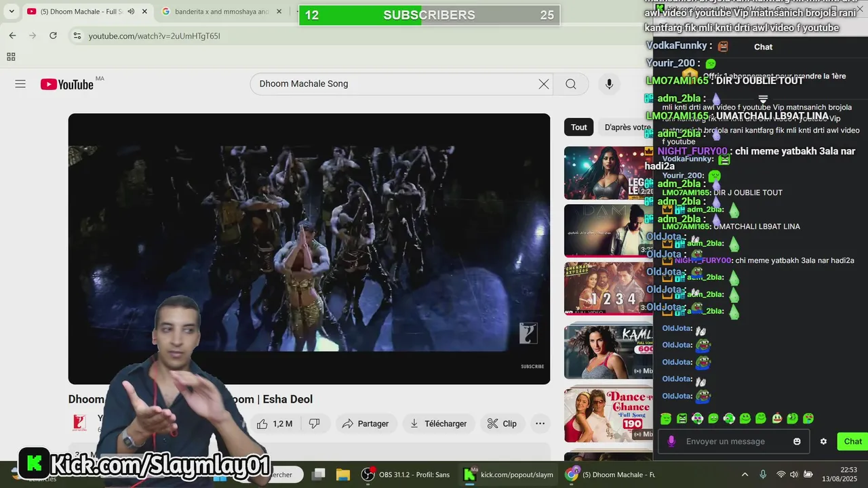Screen dimensions: 868x488
Task: Click the SUBSCRIBE watermark in video
Action: pyautogui.click(x=532, y=367)
